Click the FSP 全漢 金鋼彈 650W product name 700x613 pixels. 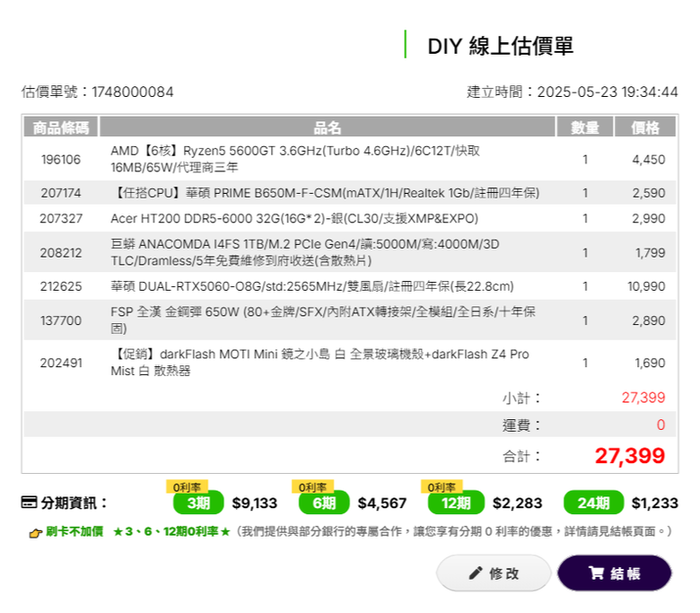pos(323,320)
